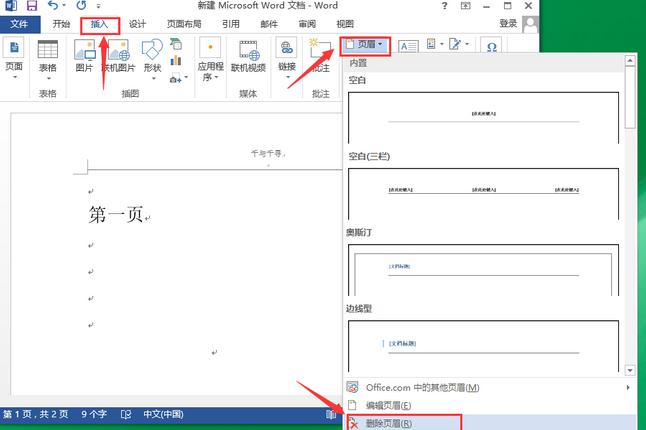Switch to the 插入 ribbon tab

pos(99,24)
